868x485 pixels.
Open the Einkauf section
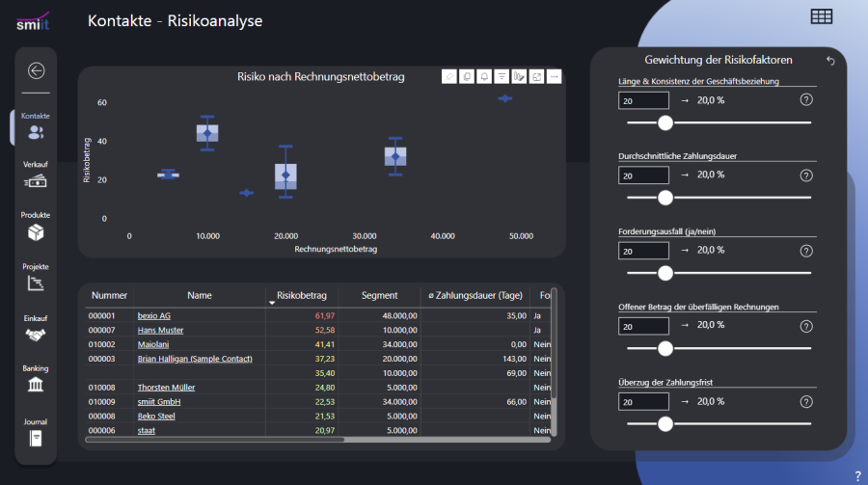point(36,329)
